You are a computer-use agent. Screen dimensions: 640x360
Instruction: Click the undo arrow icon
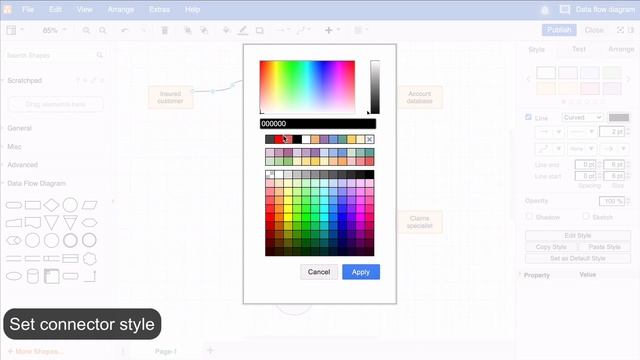pos(124,30)
